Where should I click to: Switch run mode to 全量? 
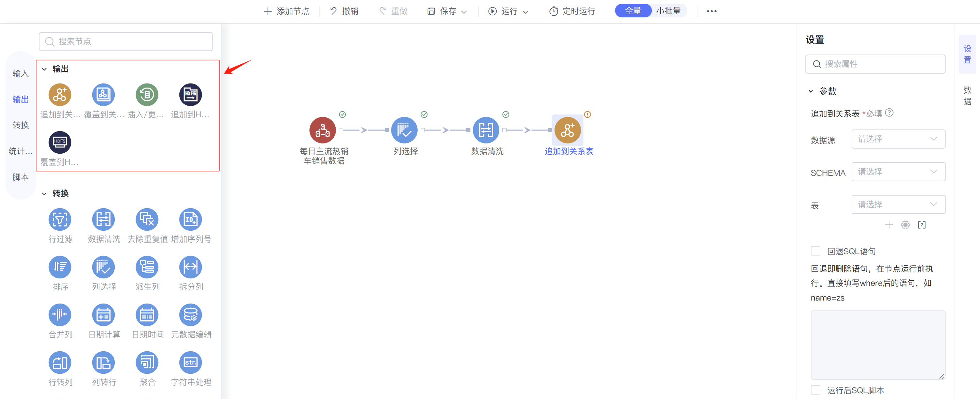click(633, 11)
